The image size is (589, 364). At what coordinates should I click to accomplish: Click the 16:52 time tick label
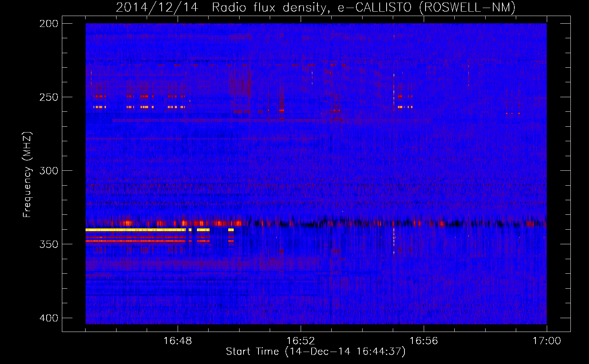click(x=301, y=341)
